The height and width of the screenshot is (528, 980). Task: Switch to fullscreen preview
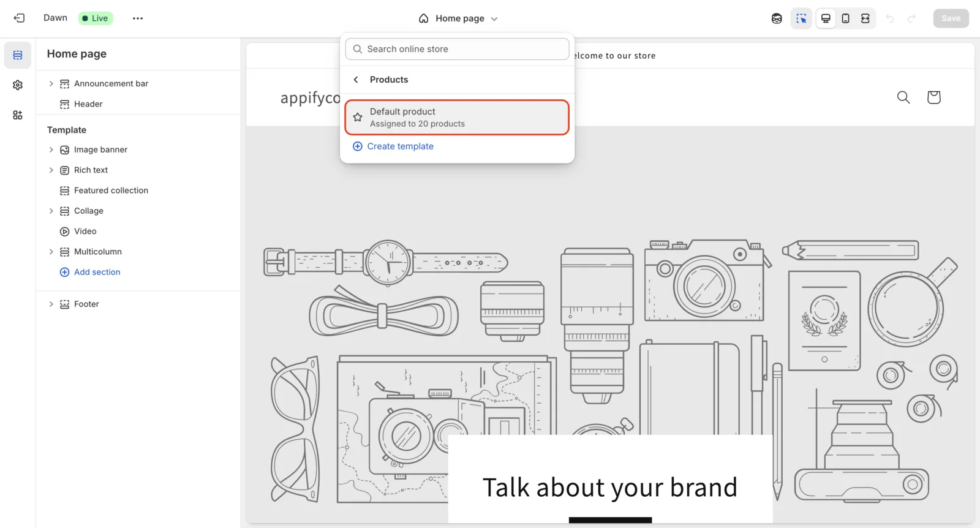point(865,18)
